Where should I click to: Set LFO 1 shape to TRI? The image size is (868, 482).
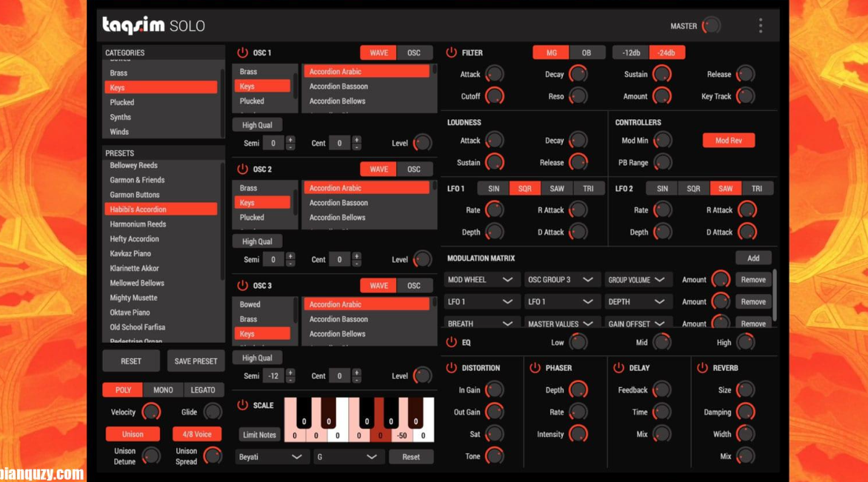point(588,188)
